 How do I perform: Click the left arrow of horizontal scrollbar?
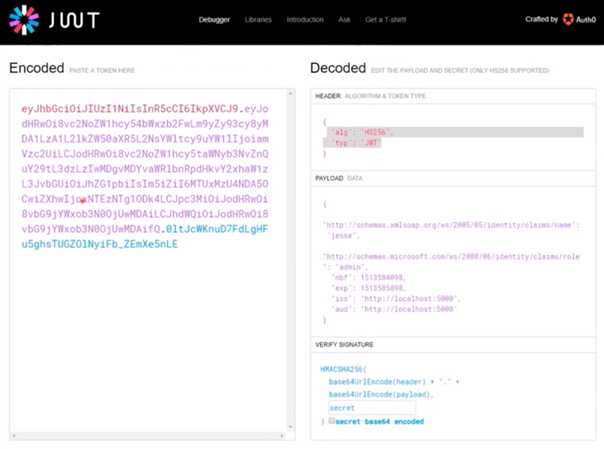pos(14,436)
